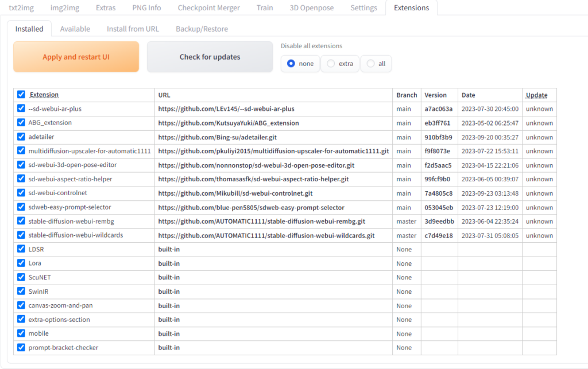Switch to the Settings tab
The image size is (588, 369).
363,7
